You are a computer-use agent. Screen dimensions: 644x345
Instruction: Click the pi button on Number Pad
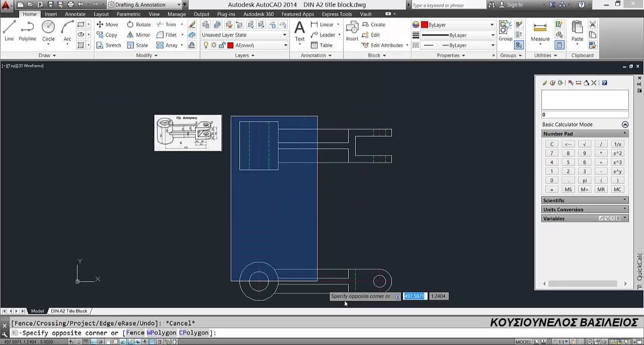tap(585, 180)
